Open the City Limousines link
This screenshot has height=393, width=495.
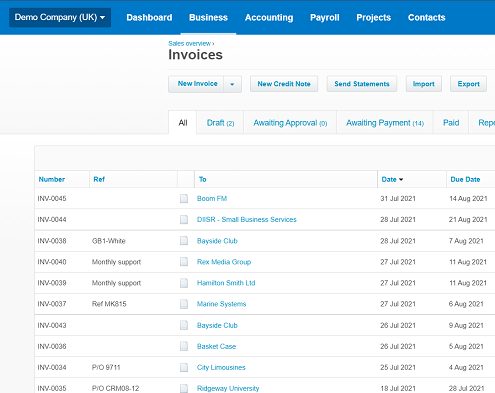pyautogui.click(x=221, y=367)
